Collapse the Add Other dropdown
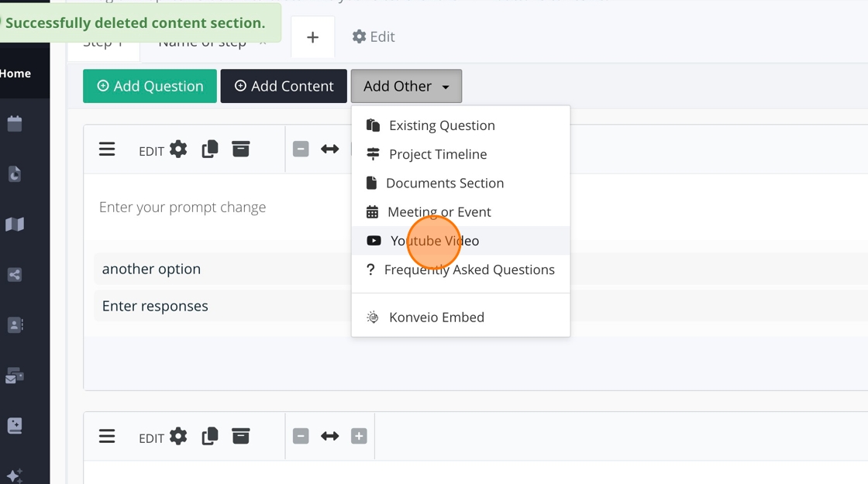Image resolution: width=868 pixels, height=484 pixels. [x=406, y=86]
